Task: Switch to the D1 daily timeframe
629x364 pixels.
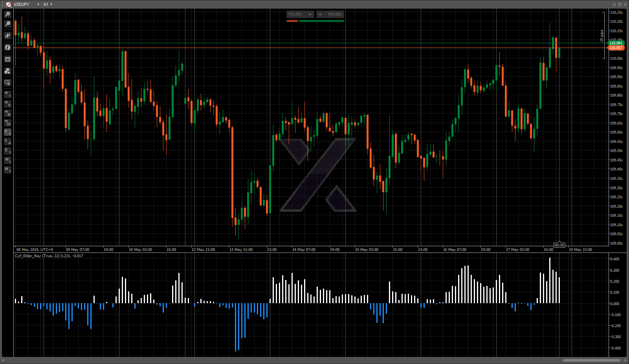Action: (7, 151)
